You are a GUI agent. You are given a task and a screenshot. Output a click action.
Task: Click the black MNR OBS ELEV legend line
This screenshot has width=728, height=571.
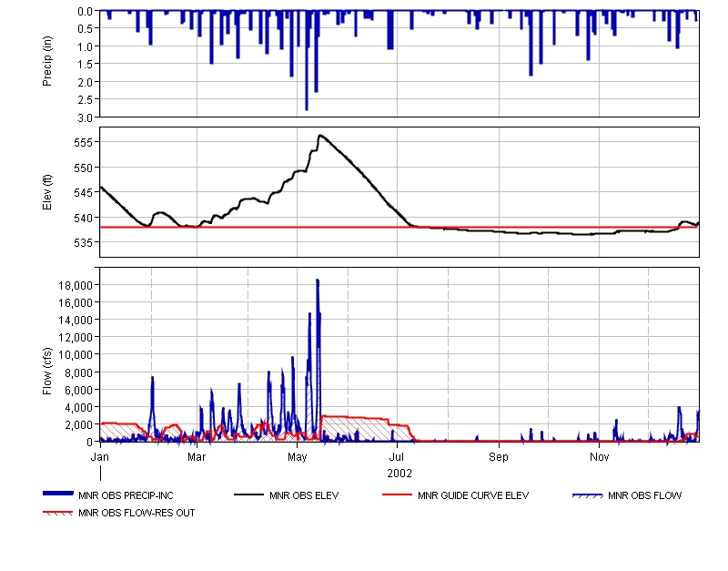(248, 495)
